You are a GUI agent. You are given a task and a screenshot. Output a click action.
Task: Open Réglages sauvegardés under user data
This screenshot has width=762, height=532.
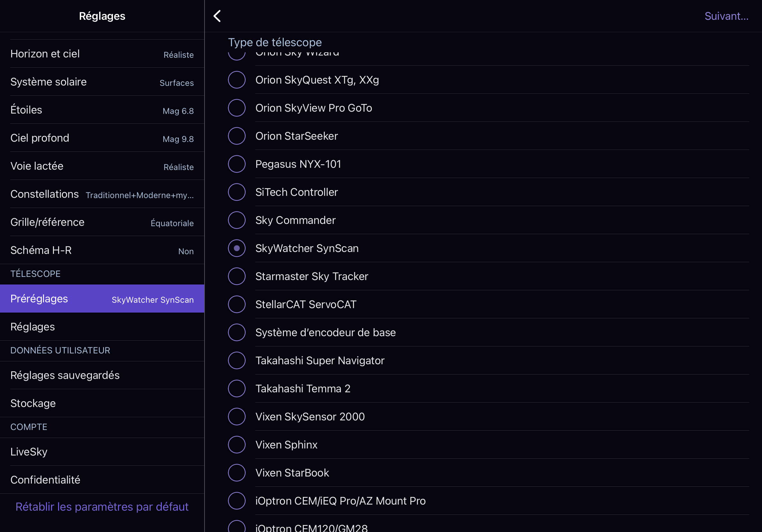(102, 375)
